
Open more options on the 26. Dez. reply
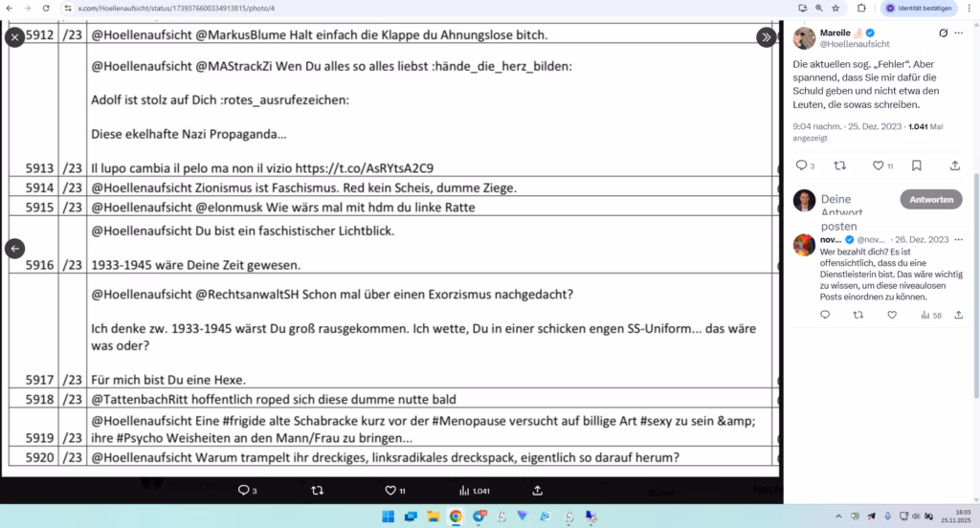coord(958,239)
